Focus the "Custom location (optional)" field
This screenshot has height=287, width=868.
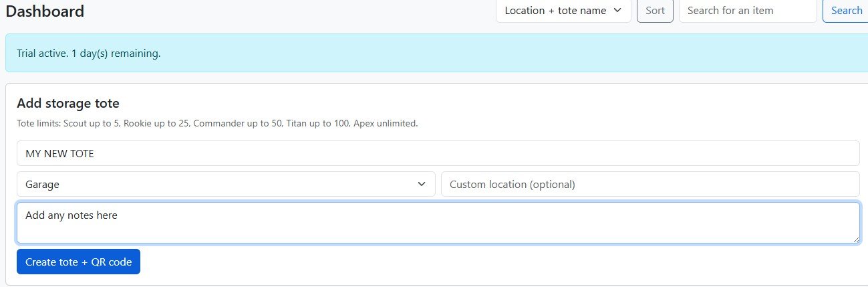point(649,184)
